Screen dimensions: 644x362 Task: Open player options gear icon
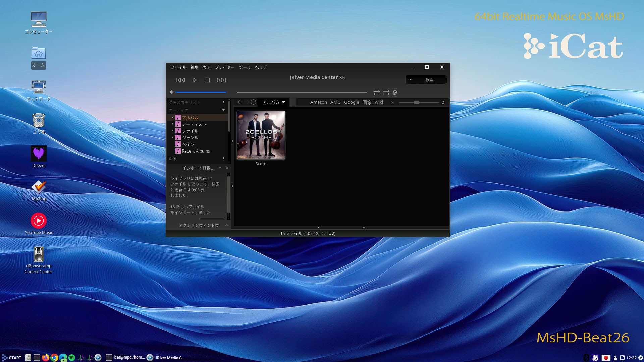tap(395, 93)
